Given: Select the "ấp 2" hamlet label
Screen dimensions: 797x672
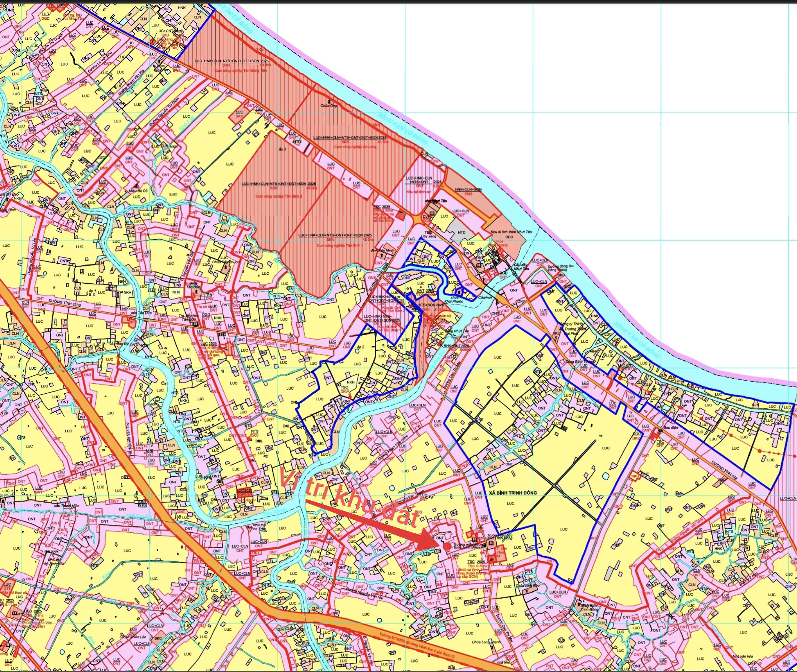Looking at the screenshot, I should point(361,347).
